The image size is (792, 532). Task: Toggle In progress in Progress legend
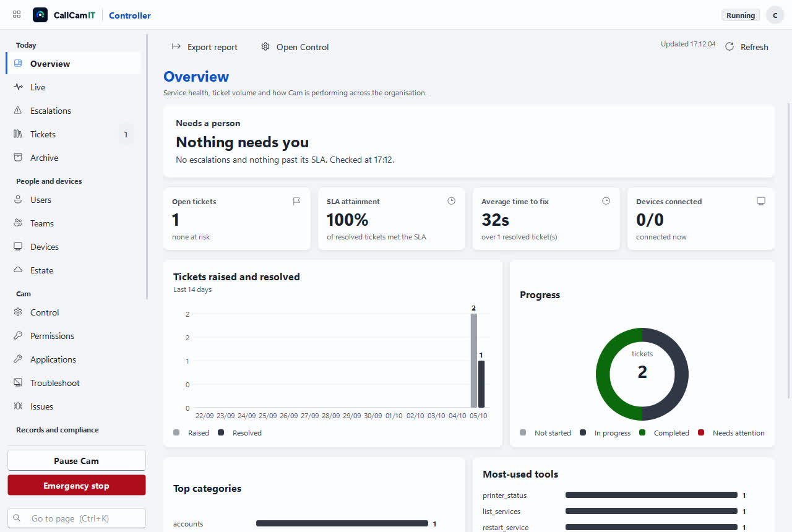click(605, 433)
